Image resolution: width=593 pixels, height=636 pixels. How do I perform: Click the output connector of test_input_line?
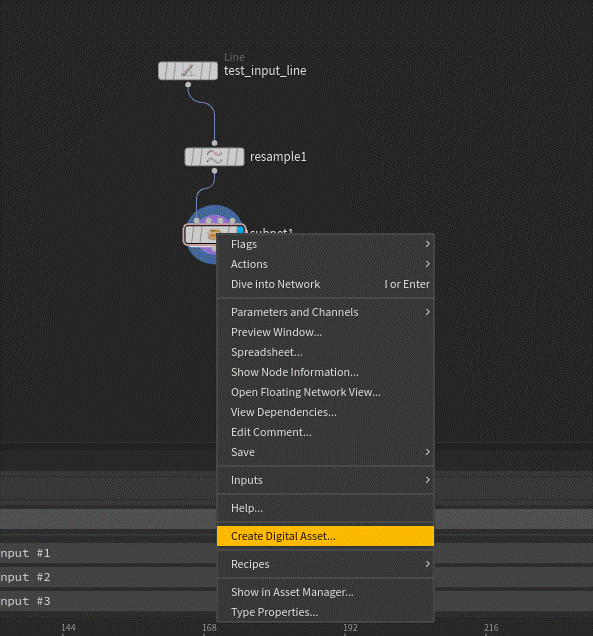(188, 85)
